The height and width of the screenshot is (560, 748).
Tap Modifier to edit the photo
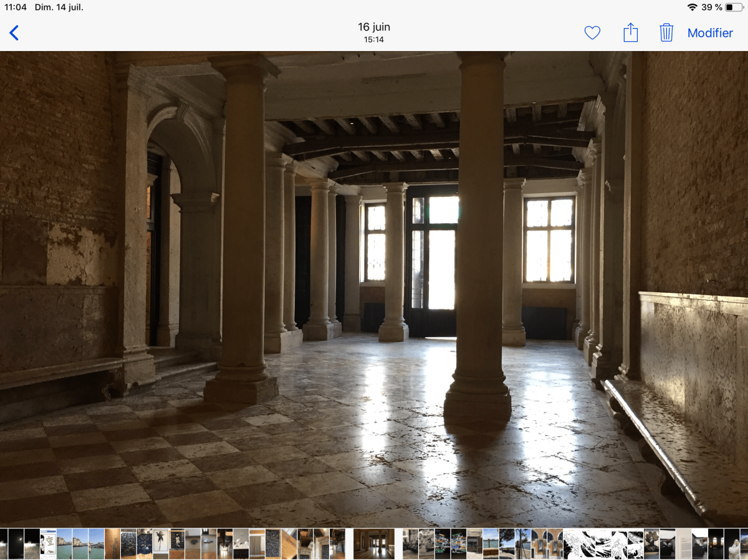710,33
